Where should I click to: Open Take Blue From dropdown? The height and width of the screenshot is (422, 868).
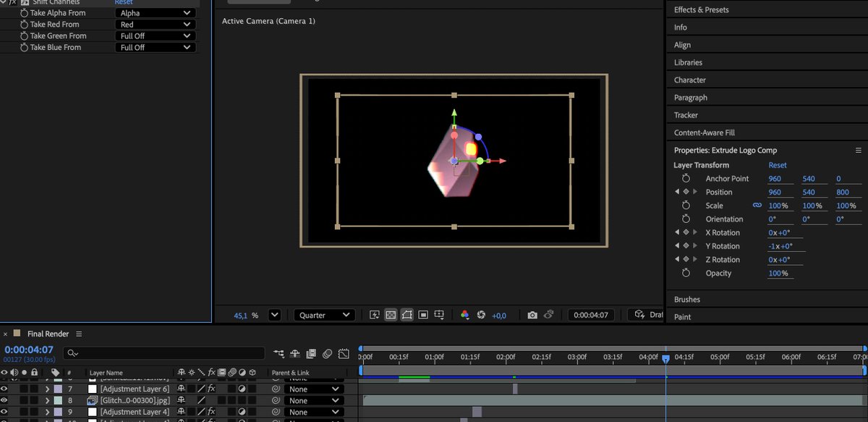click(x=156, y=47)
